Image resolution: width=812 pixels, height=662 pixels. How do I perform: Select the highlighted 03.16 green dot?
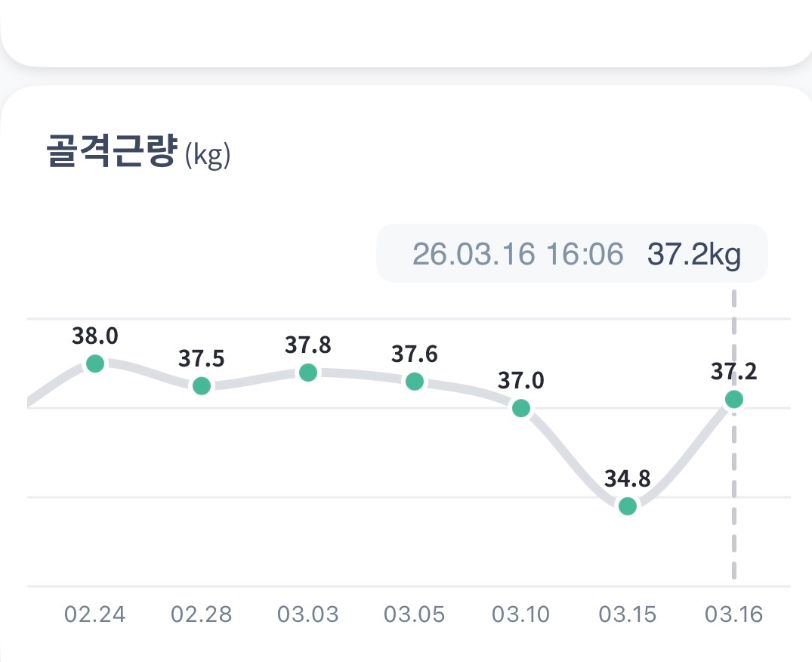(x=733, y=399)
